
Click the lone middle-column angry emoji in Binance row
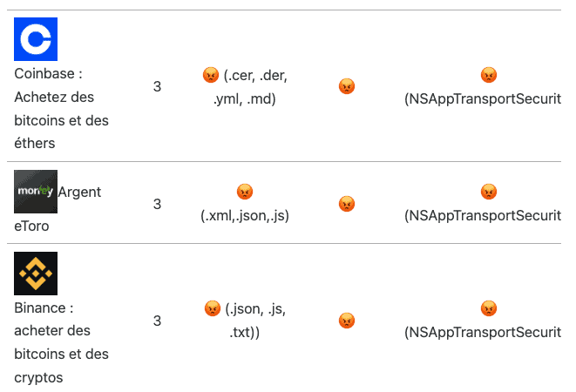[347, 321]
